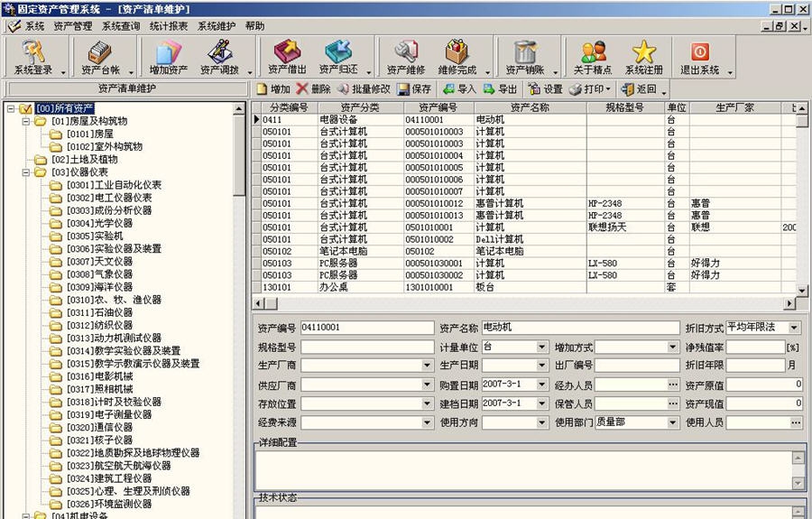812x519 pixels.
Task: Click the 资产归还 toolbar icon
Action: click(x=338, y=57)
